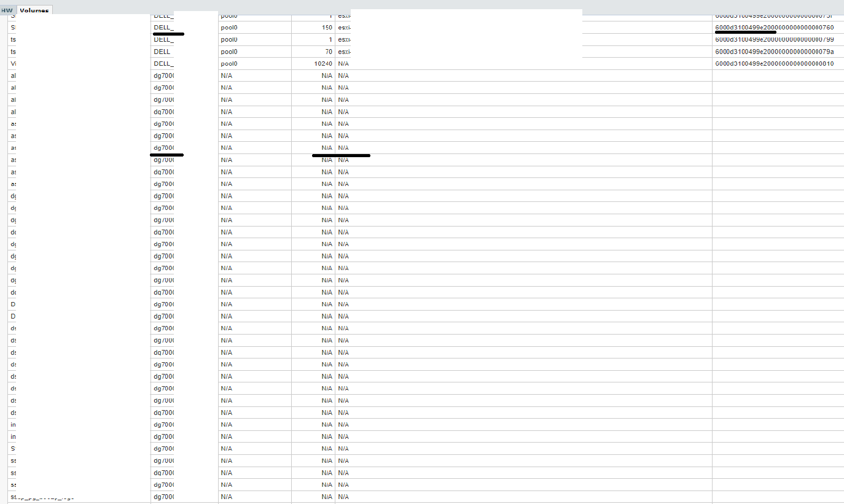Viewport: 844px width, 504px height.
Task: Select the volume ID ending in 799
Action: pos(774,39)
